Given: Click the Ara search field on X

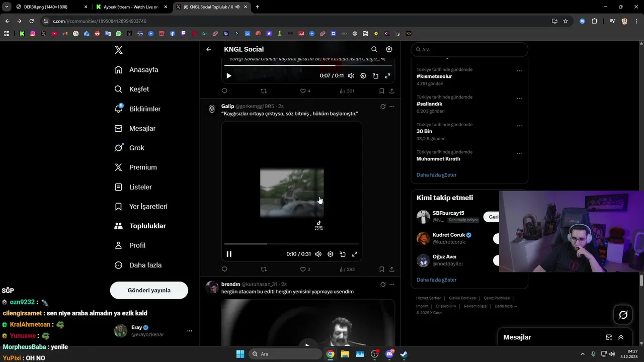Looking at the screenshot, I should 469,49.
